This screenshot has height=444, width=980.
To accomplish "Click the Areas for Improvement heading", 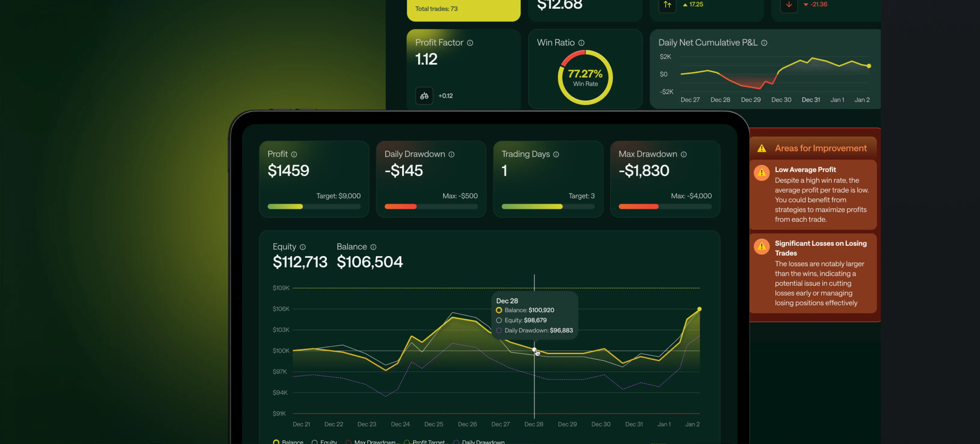I will (x=821, y=149).
